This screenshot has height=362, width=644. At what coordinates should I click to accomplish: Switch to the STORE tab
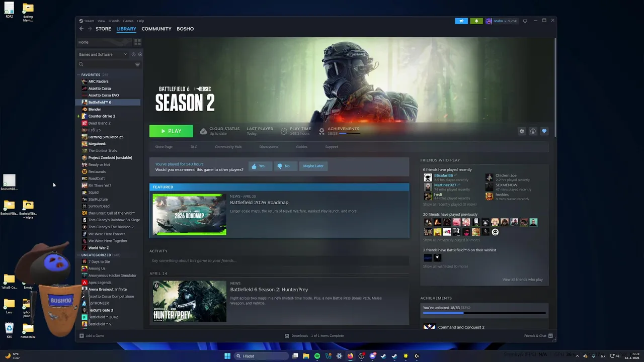tap(103, 29)
